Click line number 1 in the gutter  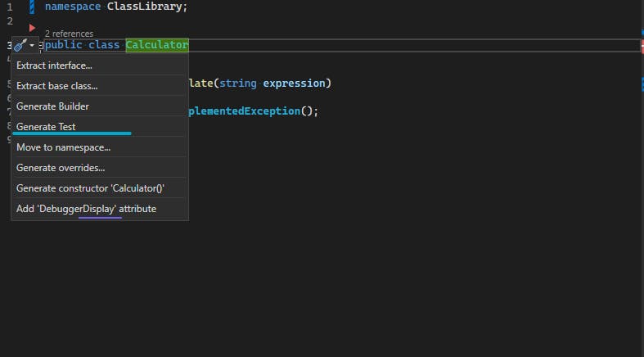[x=9, y=7]
